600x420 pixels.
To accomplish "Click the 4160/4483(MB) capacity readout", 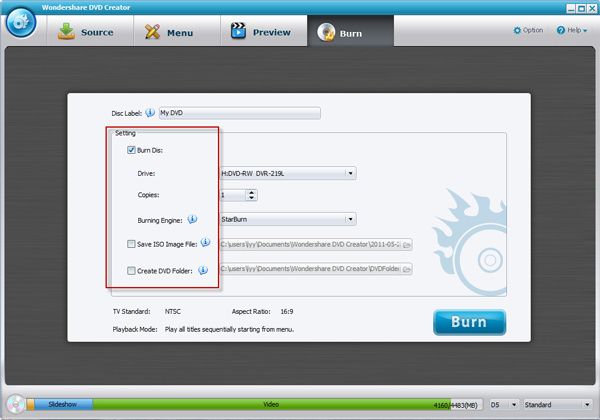I will pos(455,405).
